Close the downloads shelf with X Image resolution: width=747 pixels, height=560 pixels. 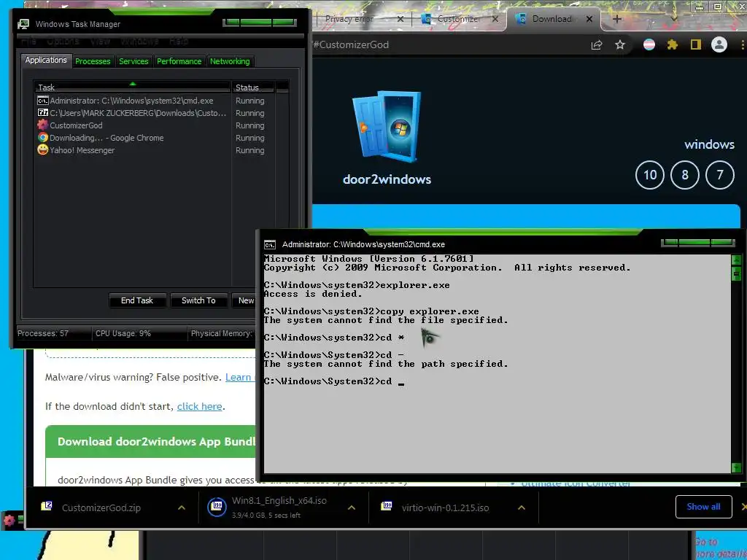(743, 507)
